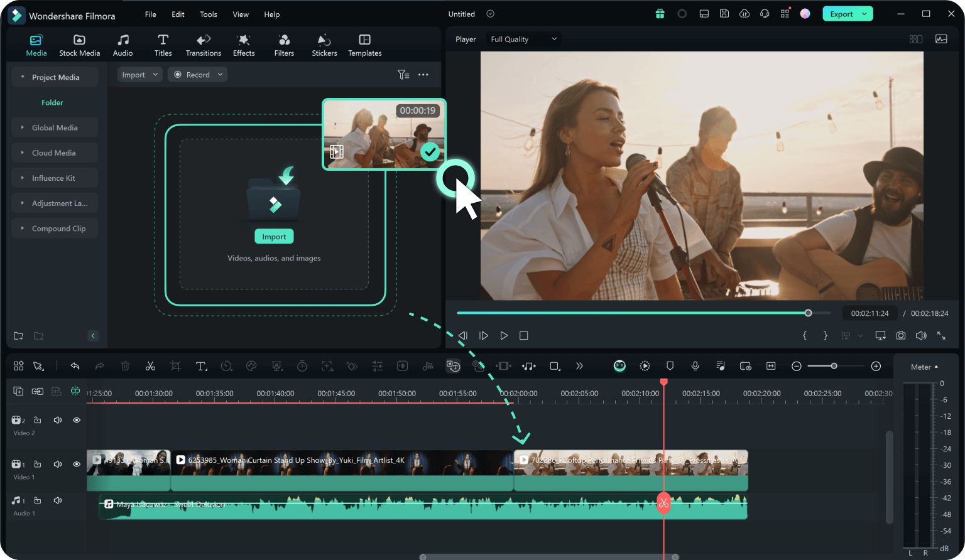Open the Filters tab
The width and height of the screenshot is (965, 560).
click(x=284, y=46)
